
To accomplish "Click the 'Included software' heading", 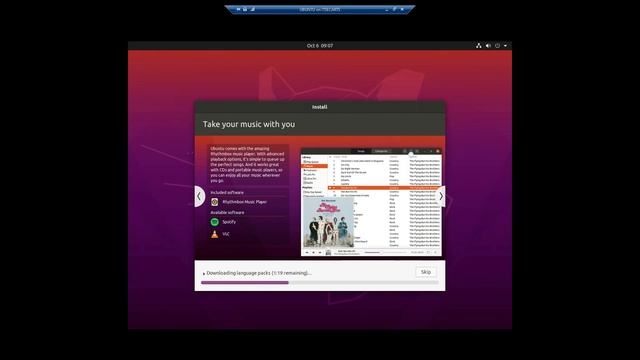I will point(227,192).
